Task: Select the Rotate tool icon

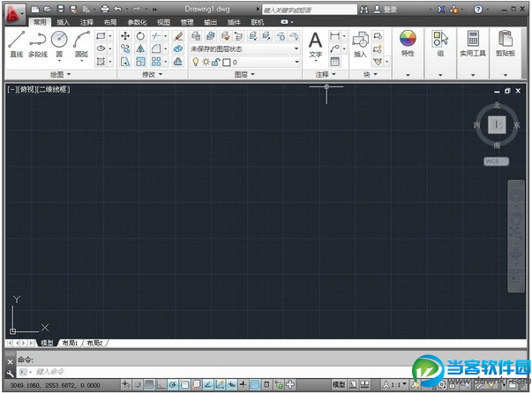Action: tap(140, 36)
